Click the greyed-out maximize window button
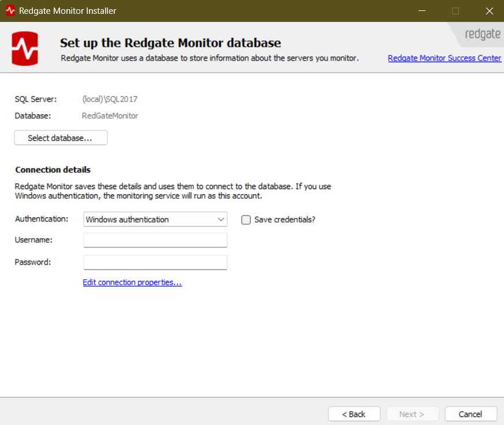Viewport: 504px width, 425px height. (x=456, y=11)
